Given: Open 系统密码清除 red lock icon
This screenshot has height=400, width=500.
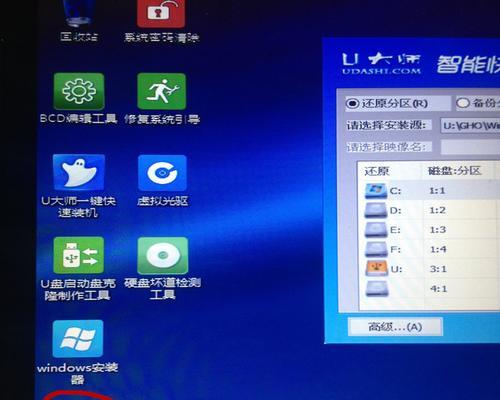Looking at the screenshot, I should (161, 13).
